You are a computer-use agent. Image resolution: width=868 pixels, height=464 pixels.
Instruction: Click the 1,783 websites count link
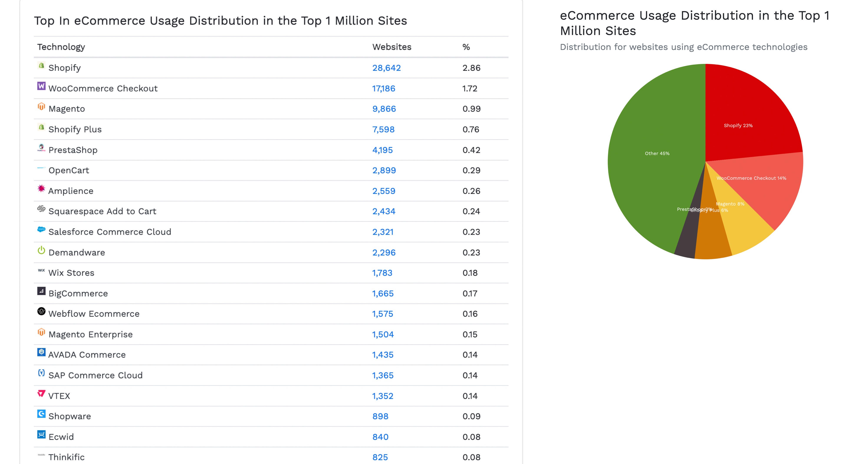point(382,273)
